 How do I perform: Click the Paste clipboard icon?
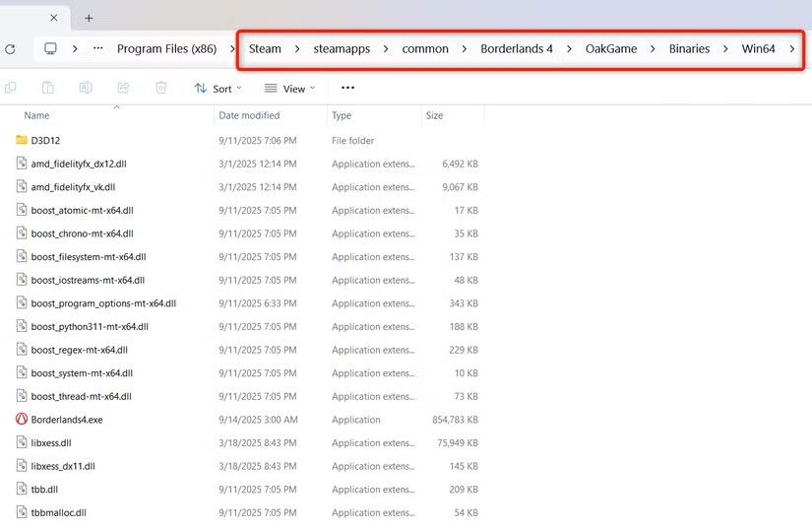(47, 88)
